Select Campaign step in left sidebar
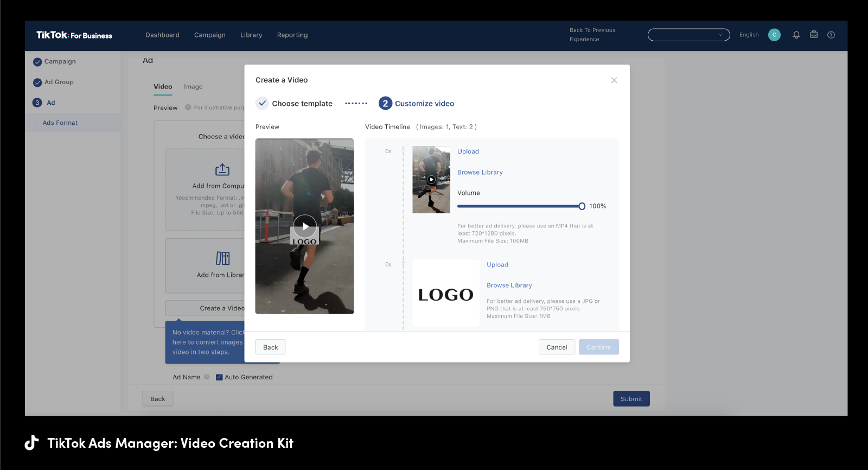 60,62
